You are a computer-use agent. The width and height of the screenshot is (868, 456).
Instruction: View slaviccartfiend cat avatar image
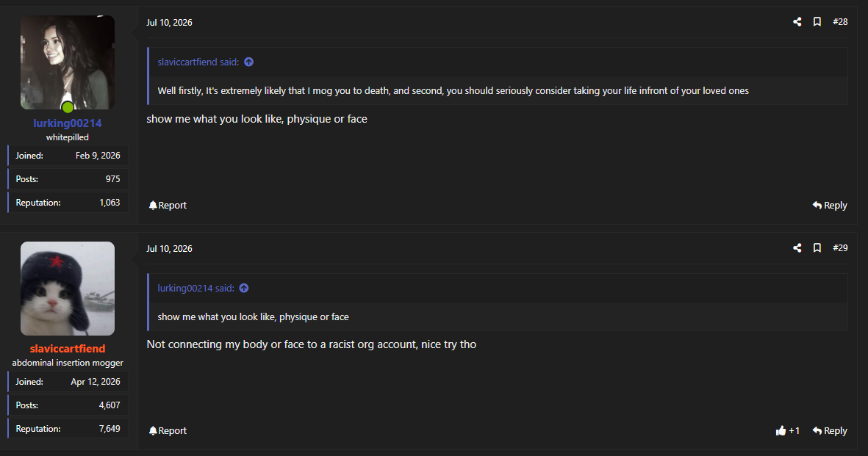pos(68,289)
